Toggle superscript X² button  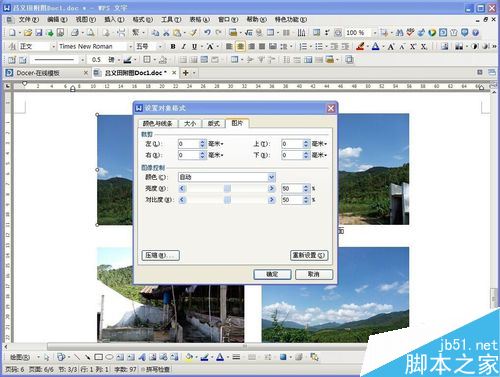(413, 46)
